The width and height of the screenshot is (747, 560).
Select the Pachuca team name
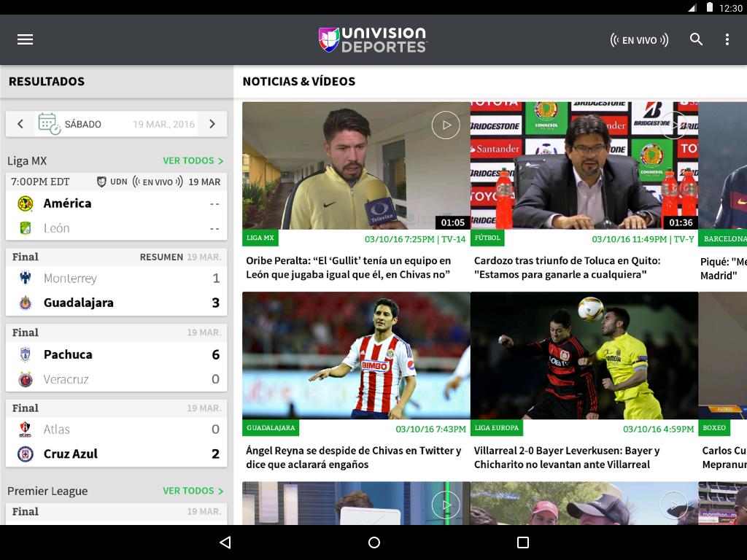coord(68,355)
